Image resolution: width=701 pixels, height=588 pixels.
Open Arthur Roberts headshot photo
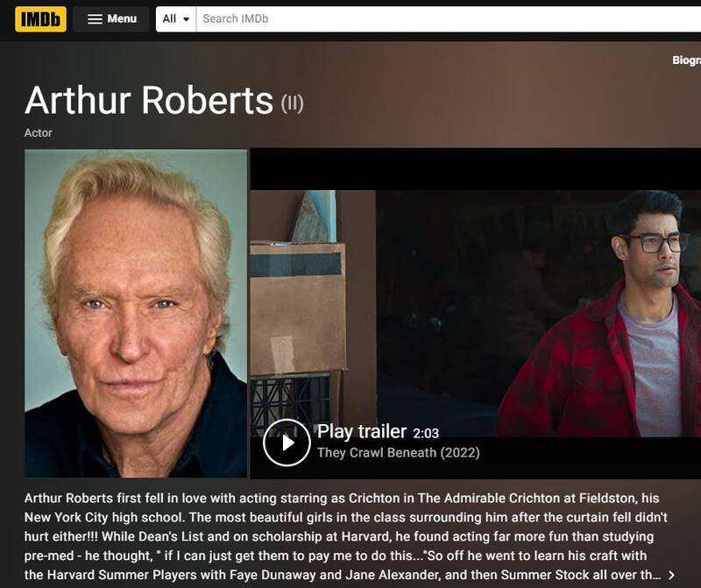pos(136,313)
